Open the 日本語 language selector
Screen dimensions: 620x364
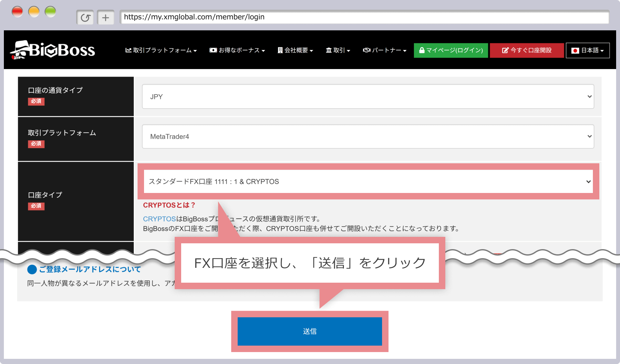coord(588,50)
